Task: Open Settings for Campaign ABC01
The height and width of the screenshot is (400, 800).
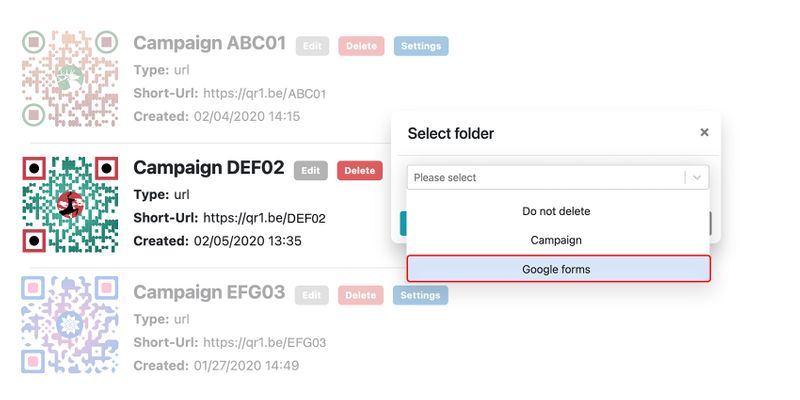Action: coord(420,46)
